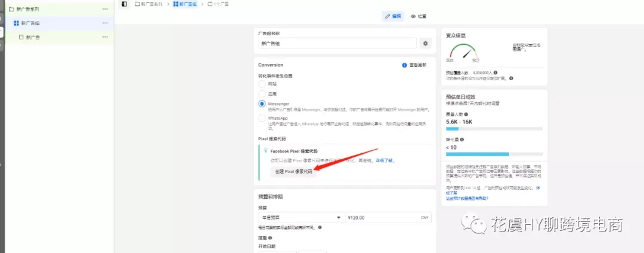Click the 5.6K - 16K reach value

coord(459,122)
